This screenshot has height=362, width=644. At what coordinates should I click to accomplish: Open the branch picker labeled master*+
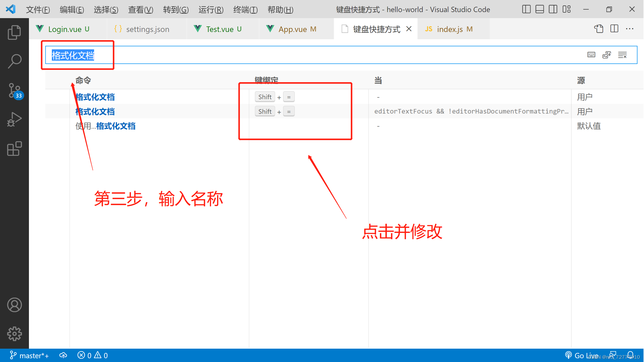coord(30,355)
